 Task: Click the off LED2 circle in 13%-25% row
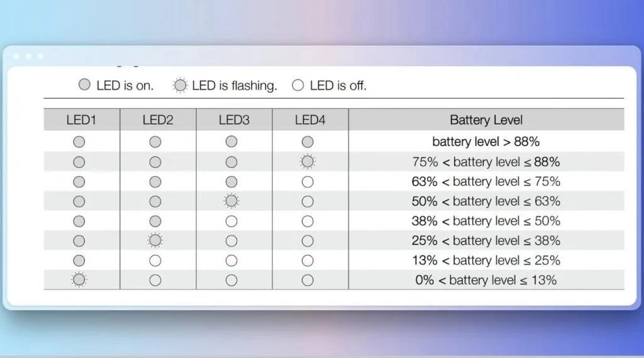pyautogui.click(x=155, y=260)
